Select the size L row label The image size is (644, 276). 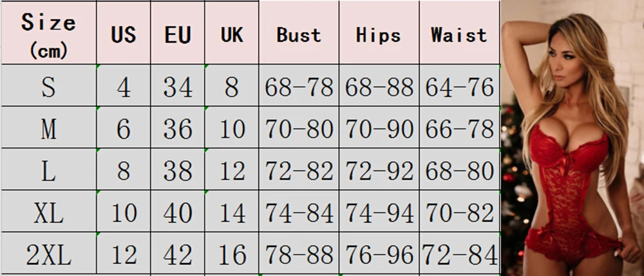point(48,169)
